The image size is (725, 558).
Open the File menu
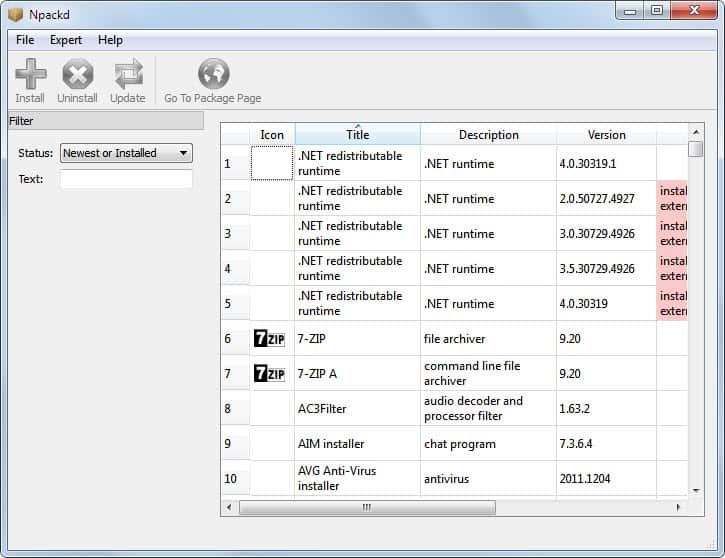tap(25, 40)
